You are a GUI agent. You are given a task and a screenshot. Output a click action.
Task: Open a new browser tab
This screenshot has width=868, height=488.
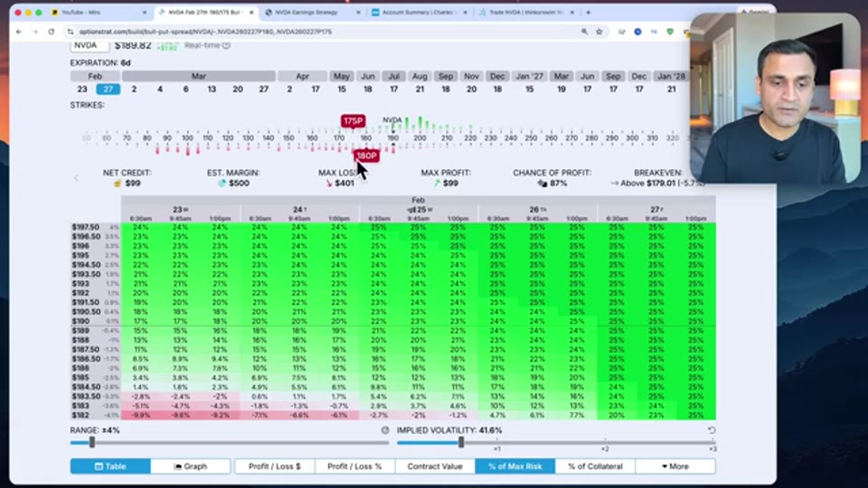click(x=588, y=12)
